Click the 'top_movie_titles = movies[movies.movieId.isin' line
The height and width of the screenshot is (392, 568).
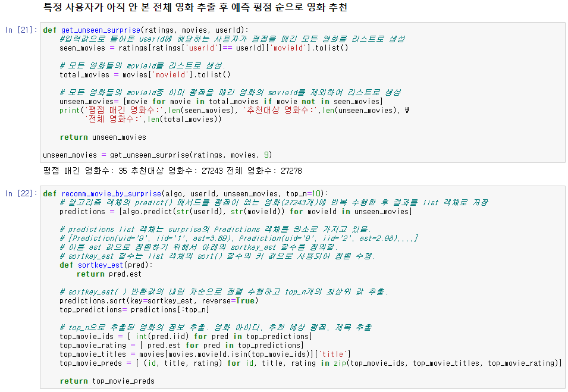click(x=205, y=354)
